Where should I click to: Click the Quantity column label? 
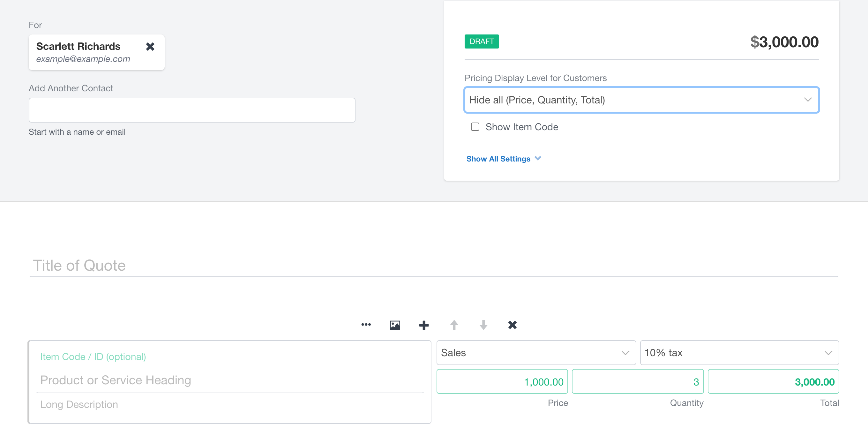686,403
